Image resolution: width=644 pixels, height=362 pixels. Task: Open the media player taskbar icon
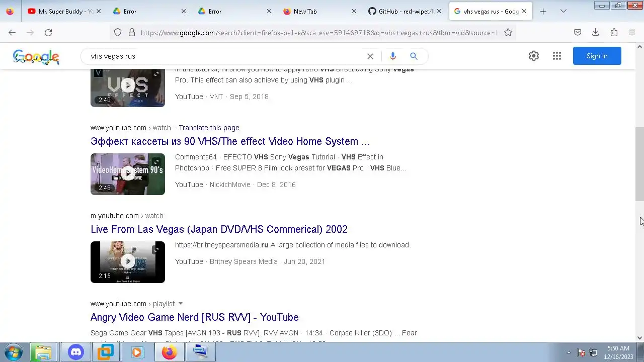137,352
